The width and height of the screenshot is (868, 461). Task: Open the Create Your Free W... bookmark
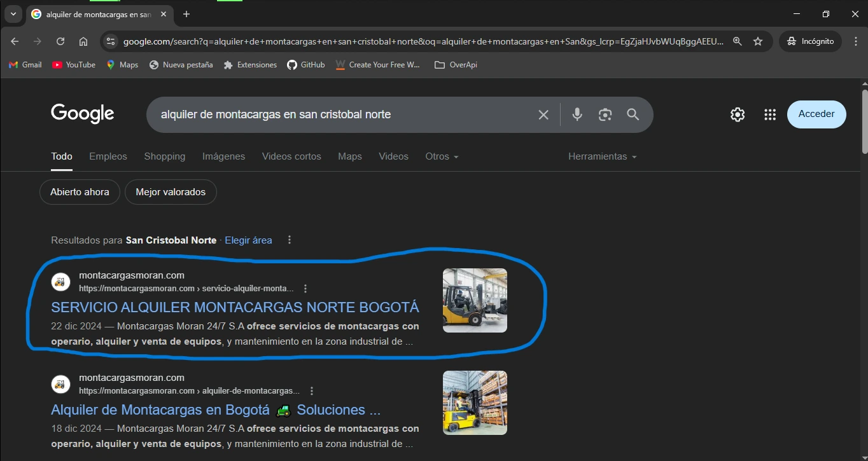coord(378,65)
